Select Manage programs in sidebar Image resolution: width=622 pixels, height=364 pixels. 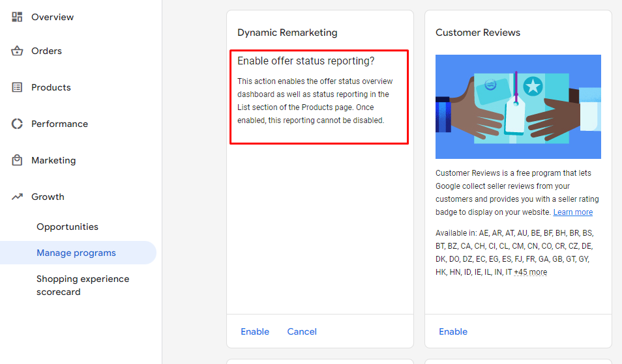[x=76, y=253]
